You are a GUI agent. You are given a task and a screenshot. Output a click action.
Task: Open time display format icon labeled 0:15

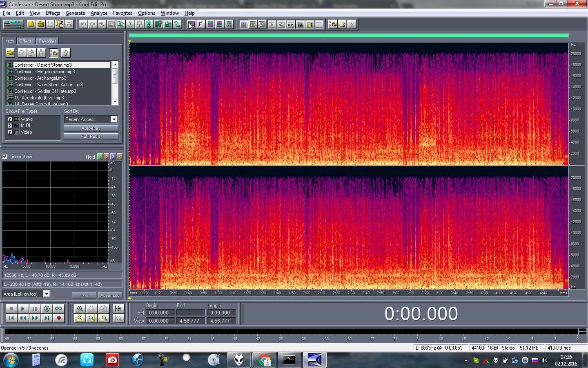click(x=291, y=25)
